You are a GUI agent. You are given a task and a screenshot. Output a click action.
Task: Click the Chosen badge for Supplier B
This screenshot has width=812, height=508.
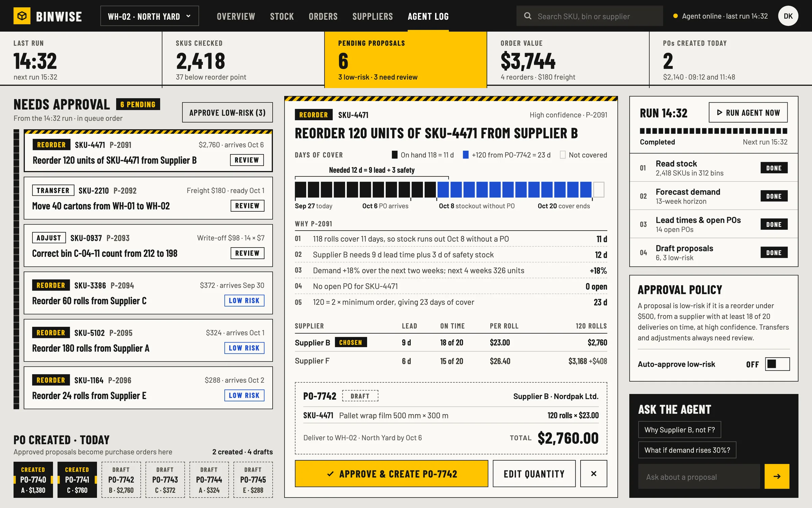coord(351,342)
